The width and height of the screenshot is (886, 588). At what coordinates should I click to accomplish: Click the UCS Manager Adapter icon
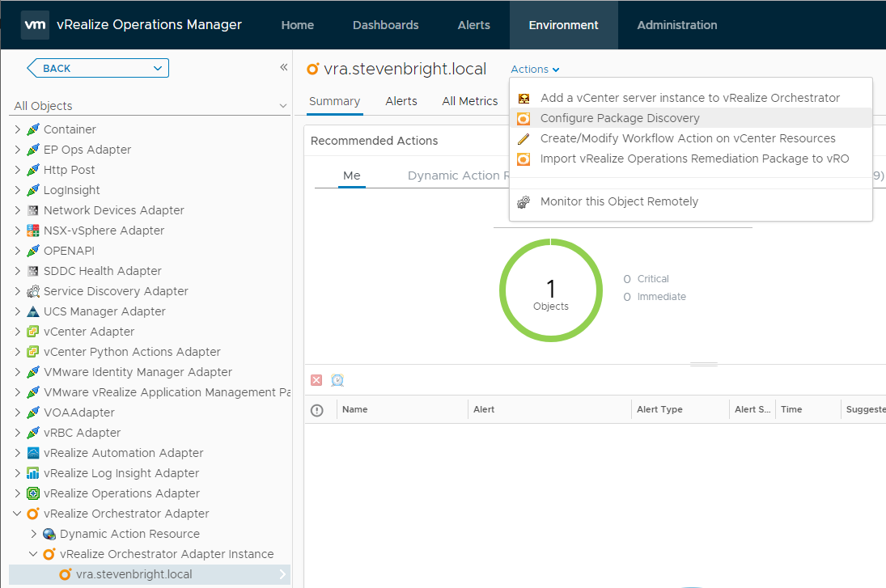(x=33, y=311)
